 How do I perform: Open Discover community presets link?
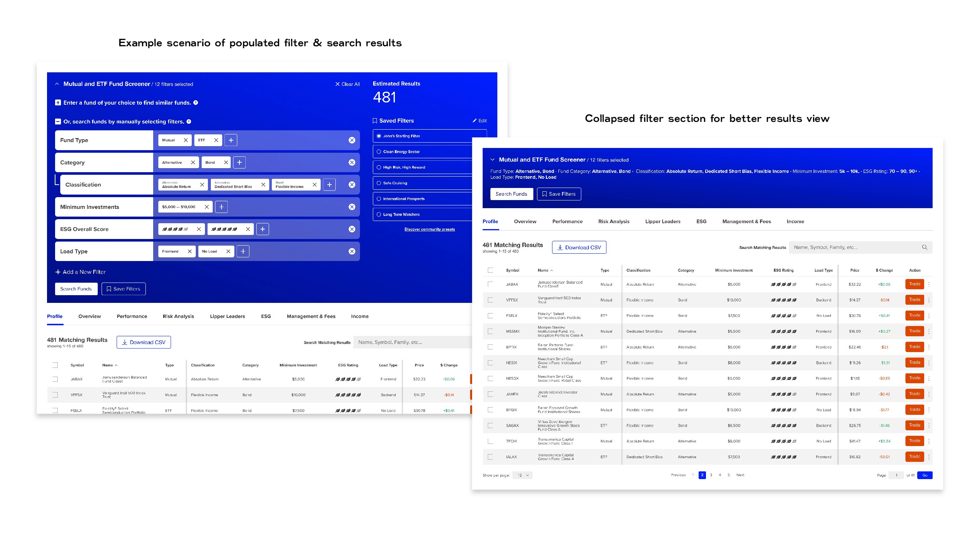tap(429, 229)
